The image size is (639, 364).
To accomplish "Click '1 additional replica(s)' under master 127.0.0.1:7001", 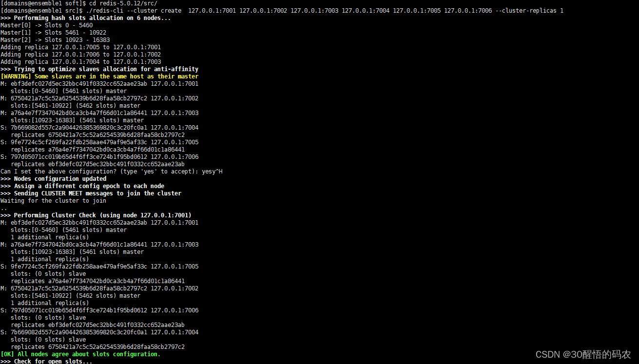I will click(50, 237).
